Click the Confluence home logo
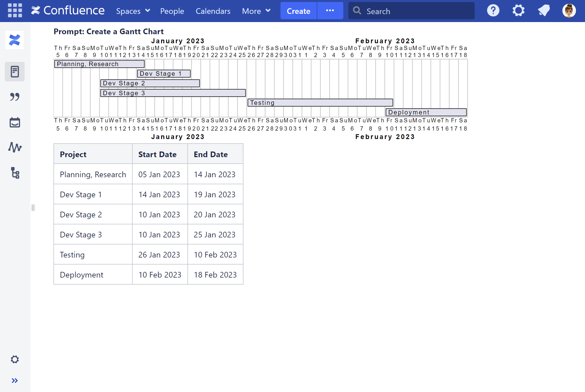 68,11
